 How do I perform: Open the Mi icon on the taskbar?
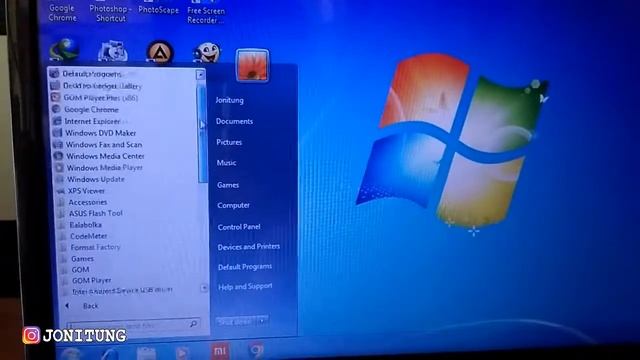[x=220, y=351]
